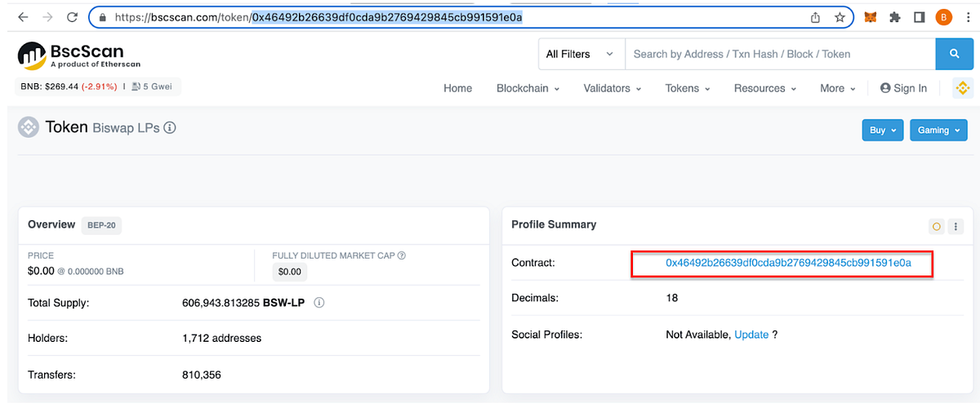Click the Decimals value 18
Viewport: 980px width, 408px height.
[672, 298]
